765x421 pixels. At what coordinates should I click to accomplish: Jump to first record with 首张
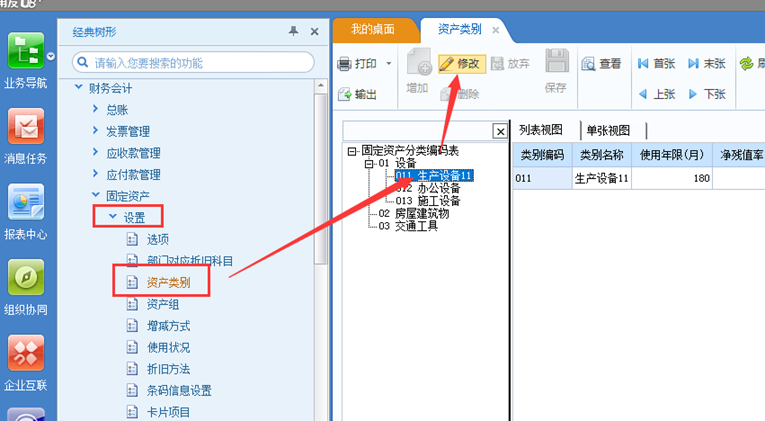[x=656, y=63]
